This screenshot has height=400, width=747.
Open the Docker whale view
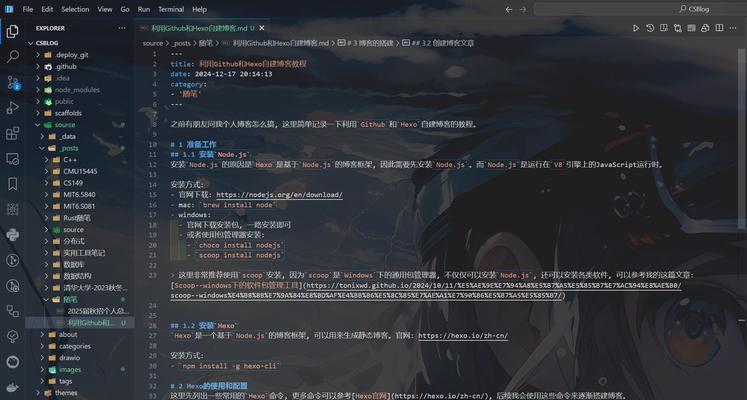pos(13,387)
